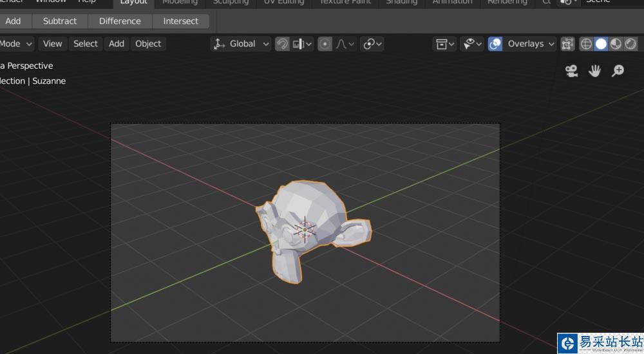Switch to the Sculpting workspace tab

click(x=231, y=3)
